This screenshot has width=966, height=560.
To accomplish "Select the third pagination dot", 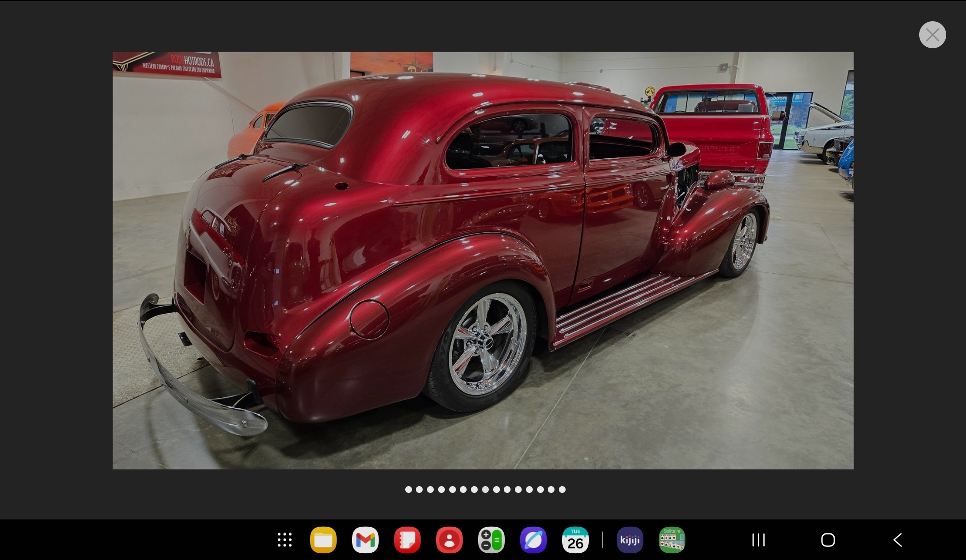I will click(430, 490).
